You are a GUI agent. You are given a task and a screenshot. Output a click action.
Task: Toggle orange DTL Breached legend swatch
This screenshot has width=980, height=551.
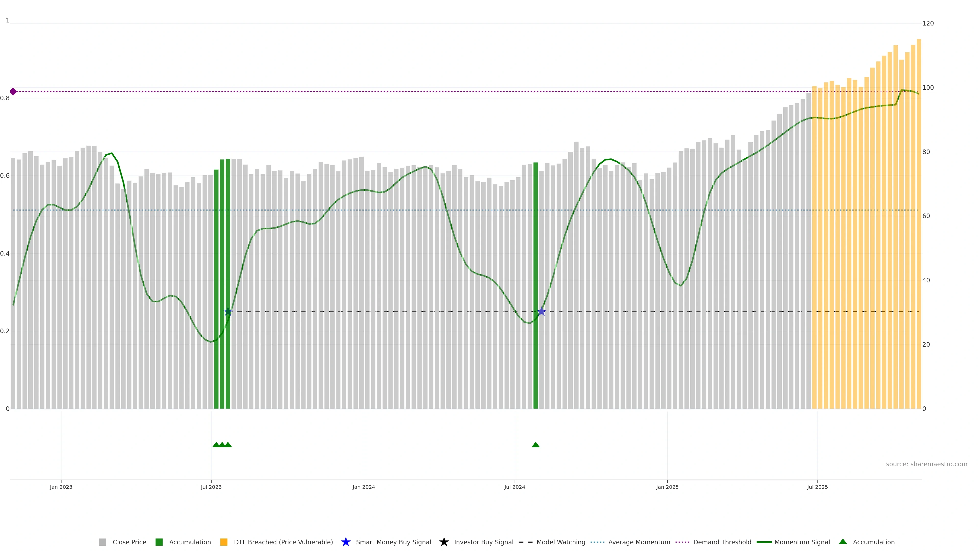pyautogui.click(x=224, y=542)
